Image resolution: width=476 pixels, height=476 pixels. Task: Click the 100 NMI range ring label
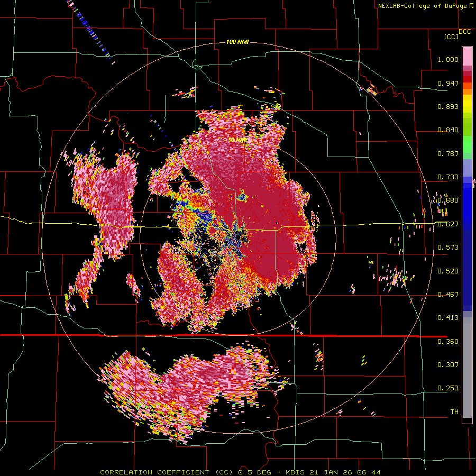click(237, 42)
